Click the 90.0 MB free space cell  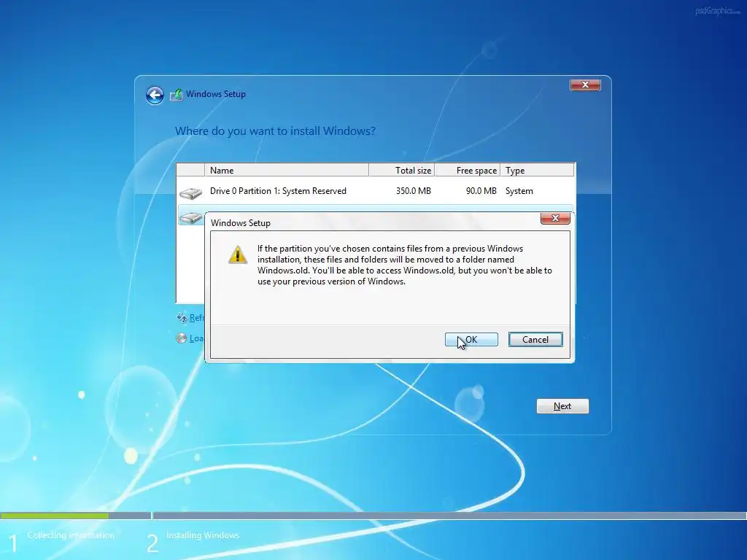pos(481,191)
